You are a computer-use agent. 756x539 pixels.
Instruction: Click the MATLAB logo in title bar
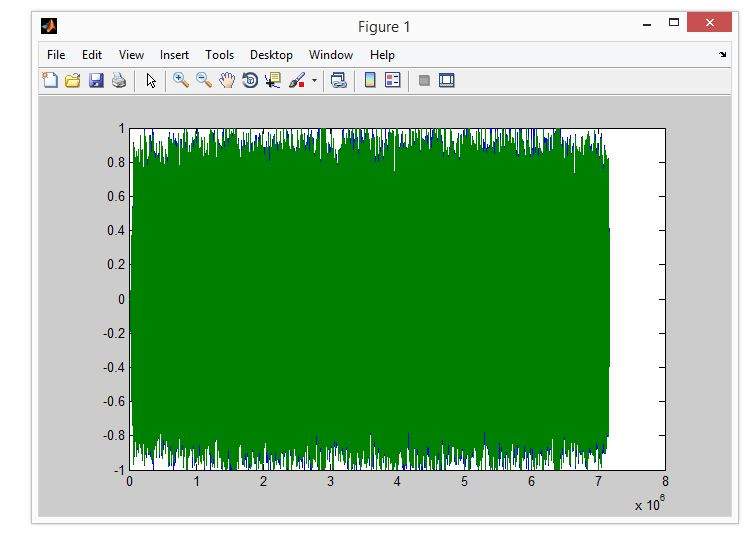(49, 26)
